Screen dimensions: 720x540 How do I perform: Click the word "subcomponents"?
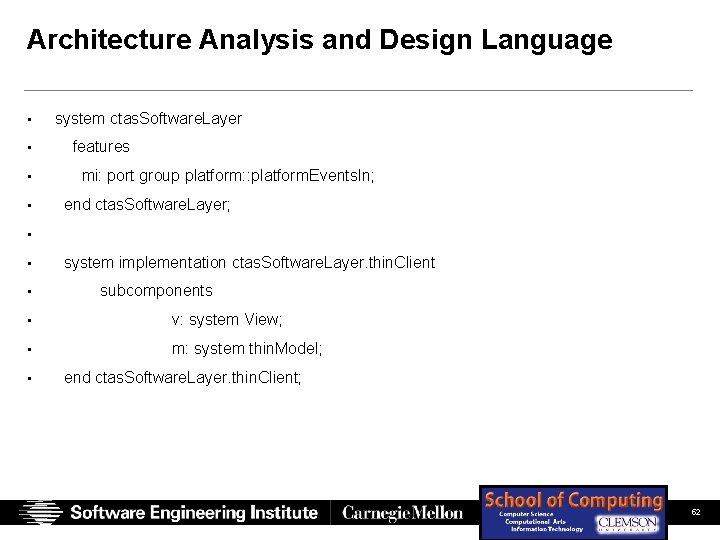coord(156,291)
